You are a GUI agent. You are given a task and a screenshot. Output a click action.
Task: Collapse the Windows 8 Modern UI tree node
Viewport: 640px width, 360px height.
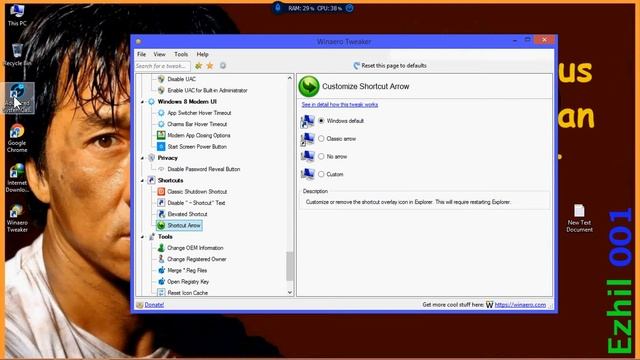[142, 102]
